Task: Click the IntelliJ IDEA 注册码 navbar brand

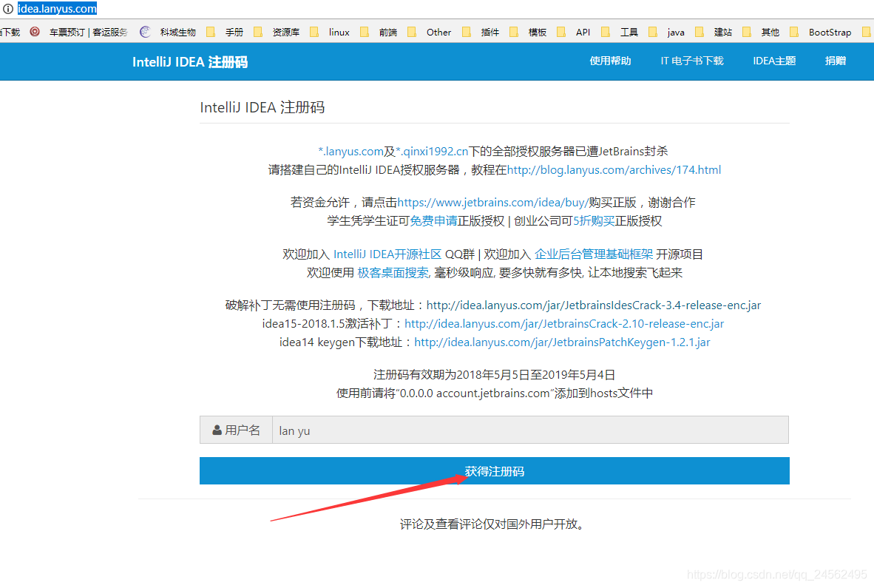Action: tap(190, 62)
